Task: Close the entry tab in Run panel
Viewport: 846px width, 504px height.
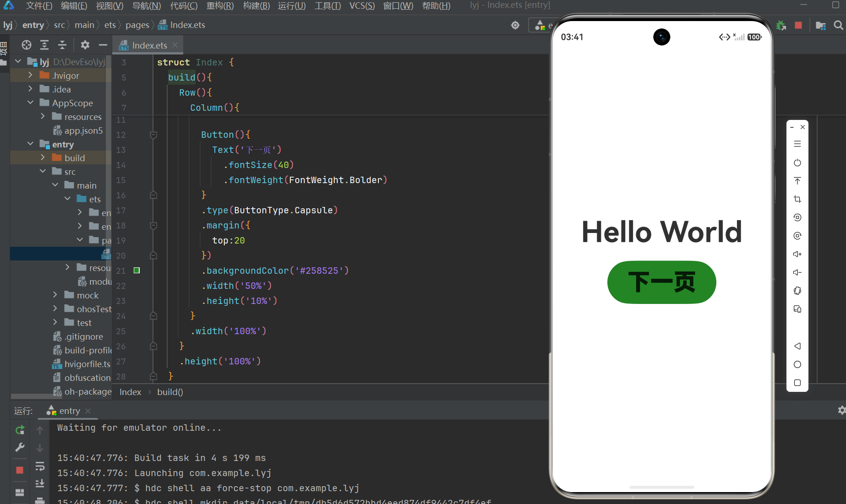Action: pos(88,411)
